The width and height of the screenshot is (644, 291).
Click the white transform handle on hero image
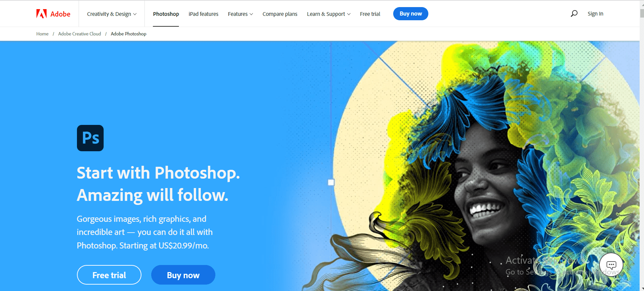pos(331,182)
